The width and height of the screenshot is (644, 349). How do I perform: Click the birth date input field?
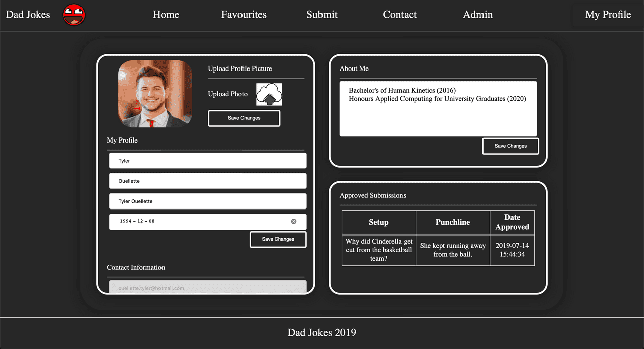click(x=201, y=222)
